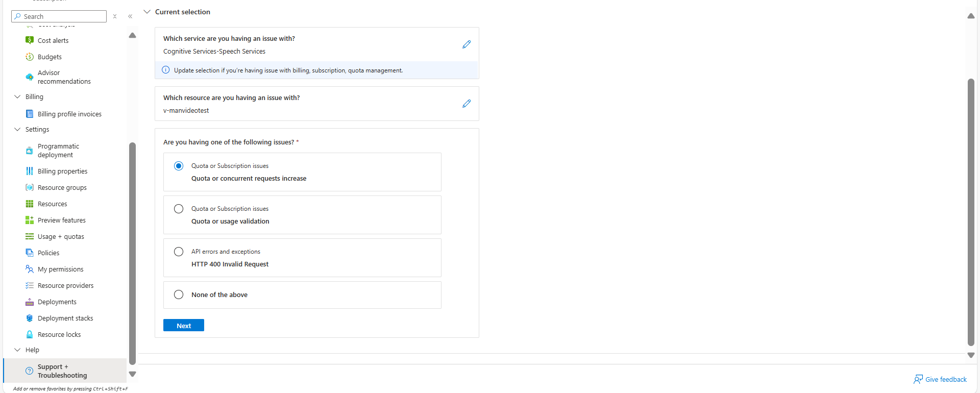Click the main pane vertical scrollbar thumb
Viewport: 980px width, 393px height.
971,212
